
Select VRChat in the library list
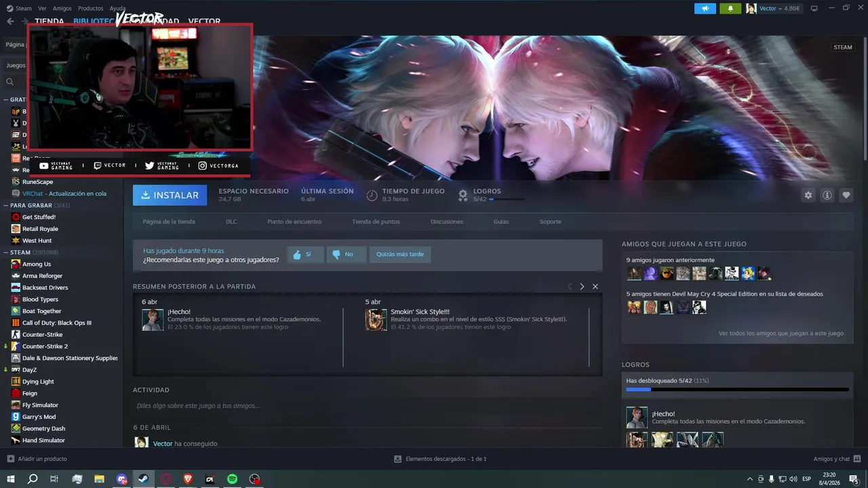(64, 194)
